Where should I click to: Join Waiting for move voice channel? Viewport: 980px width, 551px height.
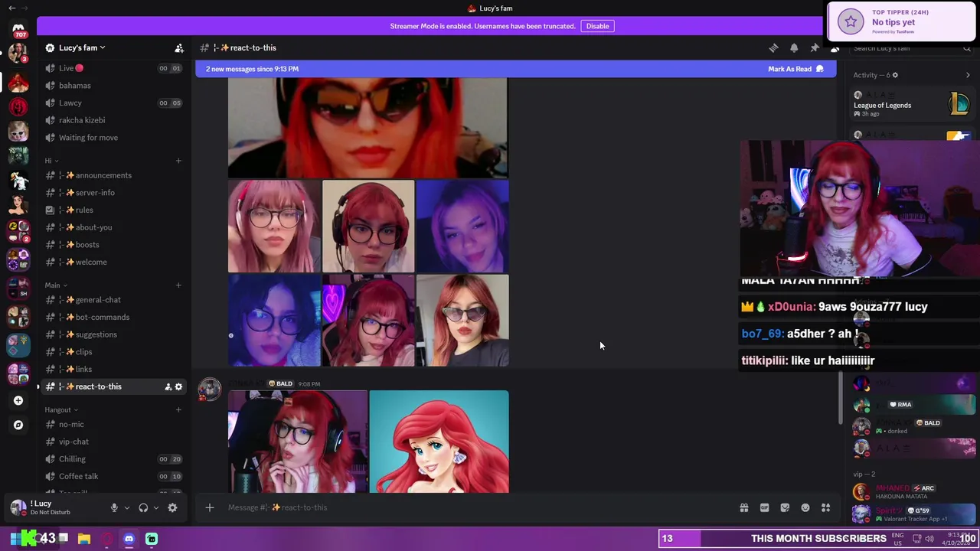113,138
